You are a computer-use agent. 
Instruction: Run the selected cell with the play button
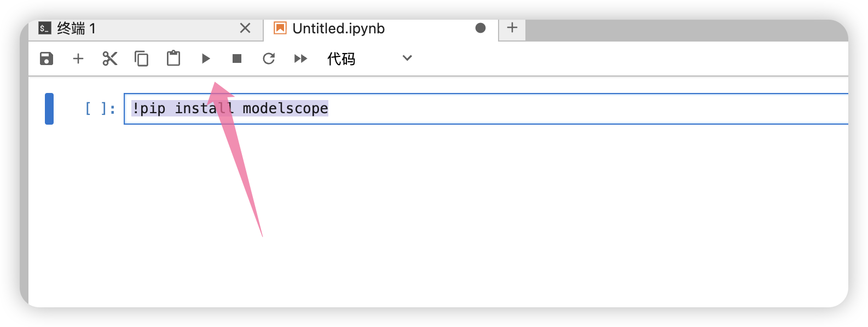[x=206, y=59]
